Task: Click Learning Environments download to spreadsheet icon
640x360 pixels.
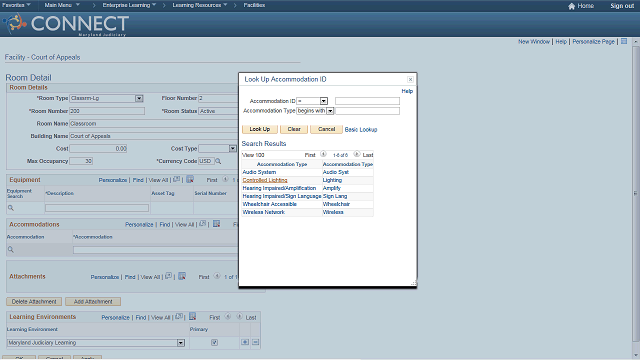Action: 193,317
